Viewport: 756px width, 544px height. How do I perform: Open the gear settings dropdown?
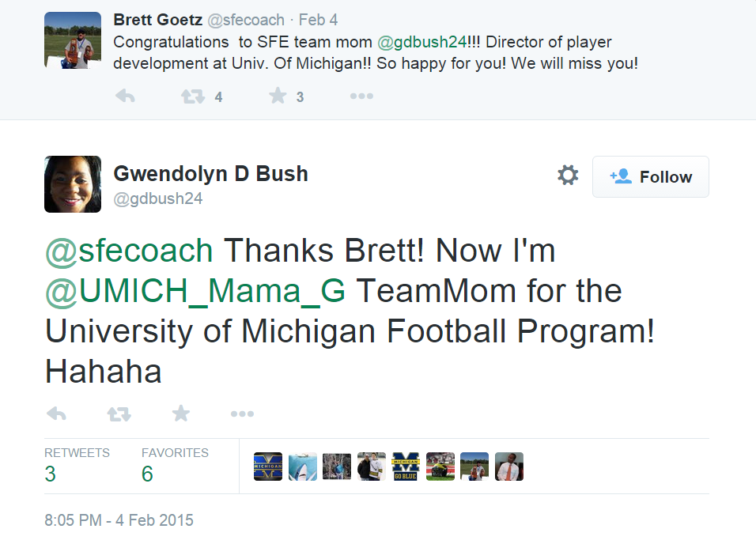point(568,176)
